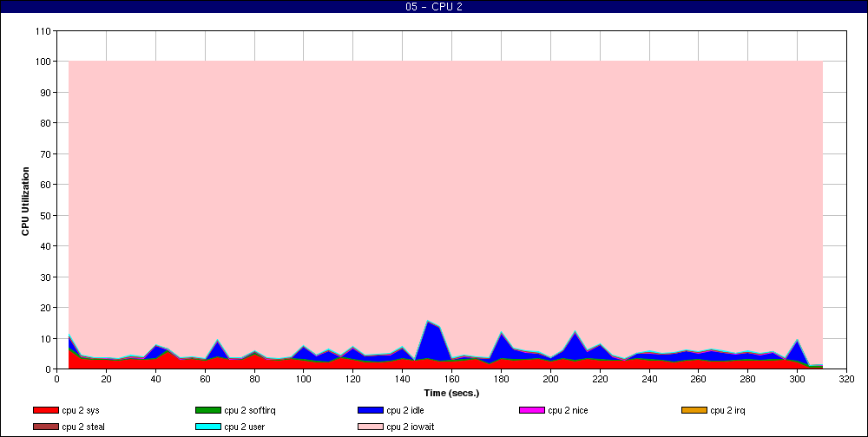Screen dimensions: 868x437
Task: Click the y-axis value 50
Action: tap(46, 215)
